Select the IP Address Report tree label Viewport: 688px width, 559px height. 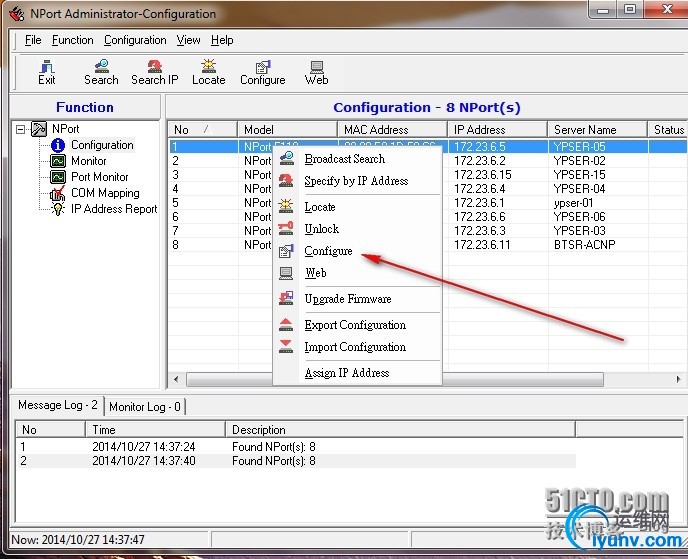pos(114,209)
